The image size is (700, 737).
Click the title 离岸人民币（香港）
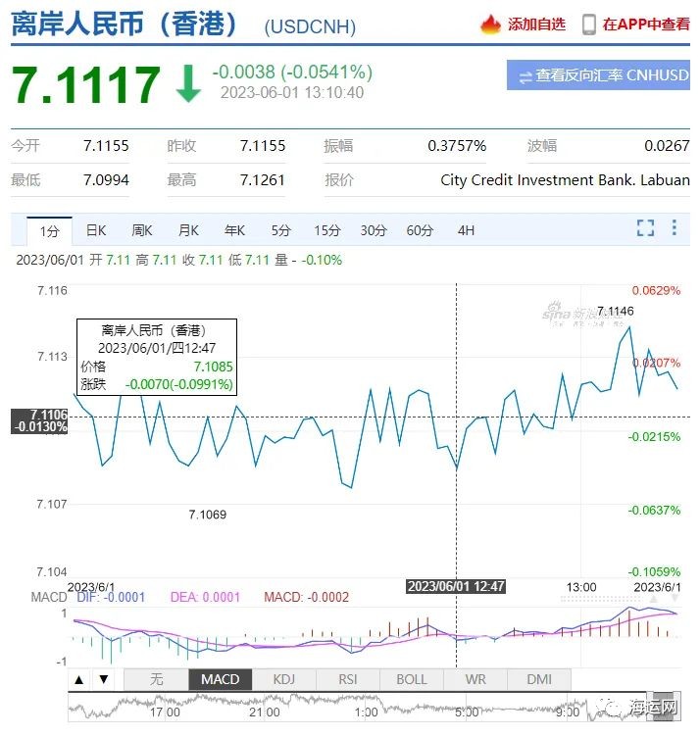click(x=125, y=24)
